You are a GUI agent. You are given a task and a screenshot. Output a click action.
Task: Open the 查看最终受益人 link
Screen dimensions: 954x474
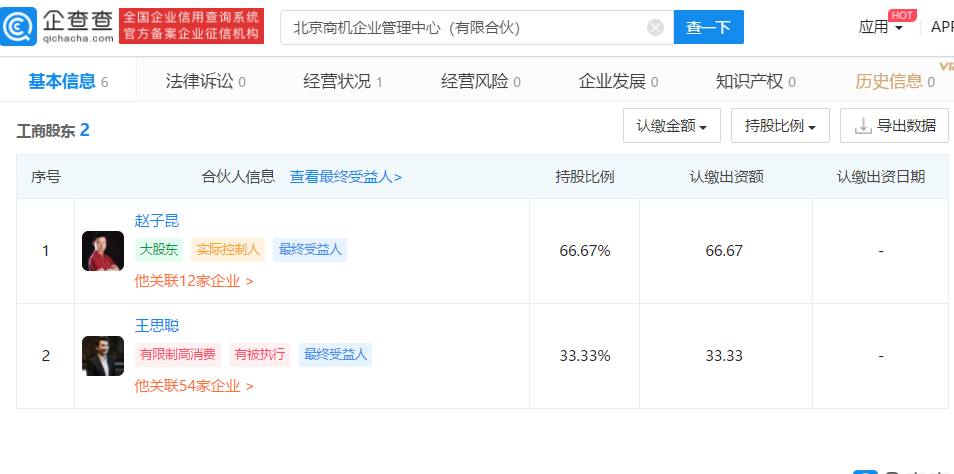[x=346, y=177]
